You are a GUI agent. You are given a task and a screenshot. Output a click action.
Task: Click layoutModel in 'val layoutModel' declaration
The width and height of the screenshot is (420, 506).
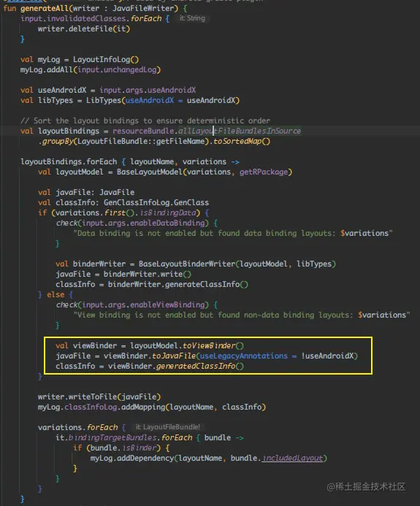point(80,172)
